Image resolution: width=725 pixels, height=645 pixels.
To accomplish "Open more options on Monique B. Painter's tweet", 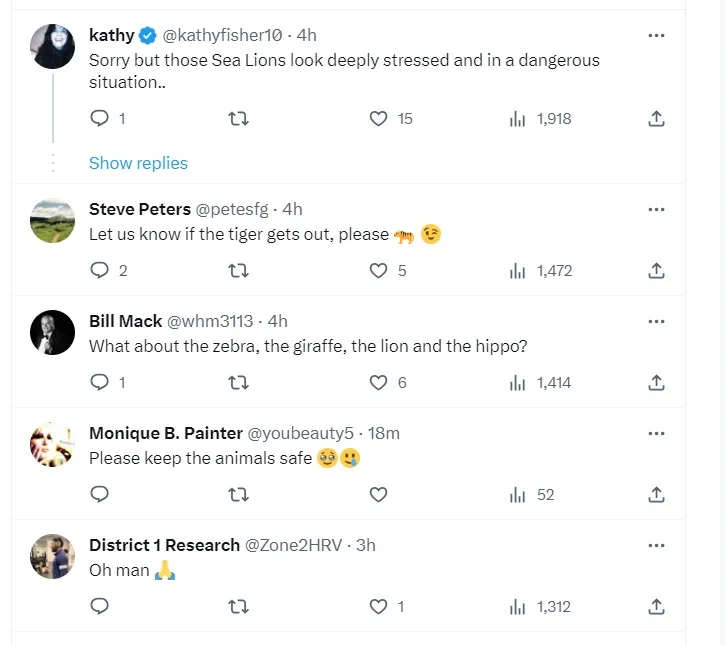I will (656, 433).
